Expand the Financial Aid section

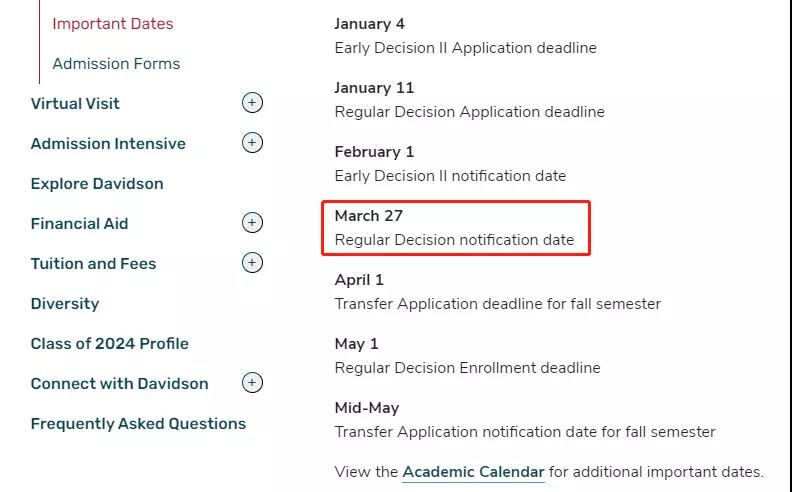pyautogui.click(x=252, y=223)
